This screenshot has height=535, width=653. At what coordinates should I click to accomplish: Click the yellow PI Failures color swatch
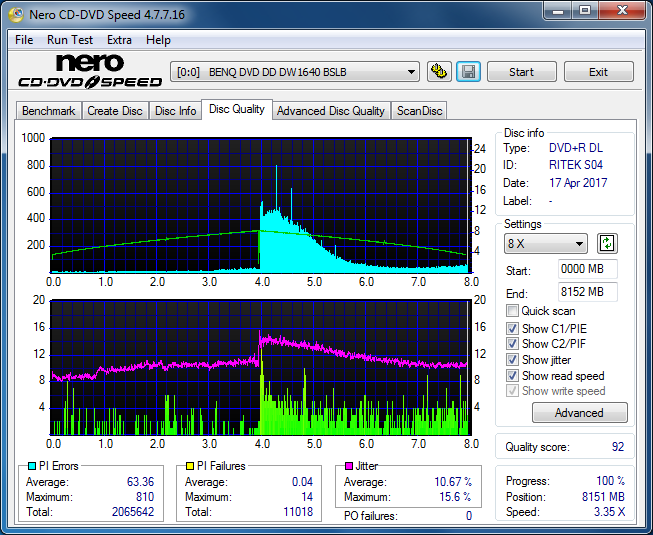pyautogui.click(x=190, y=466)
